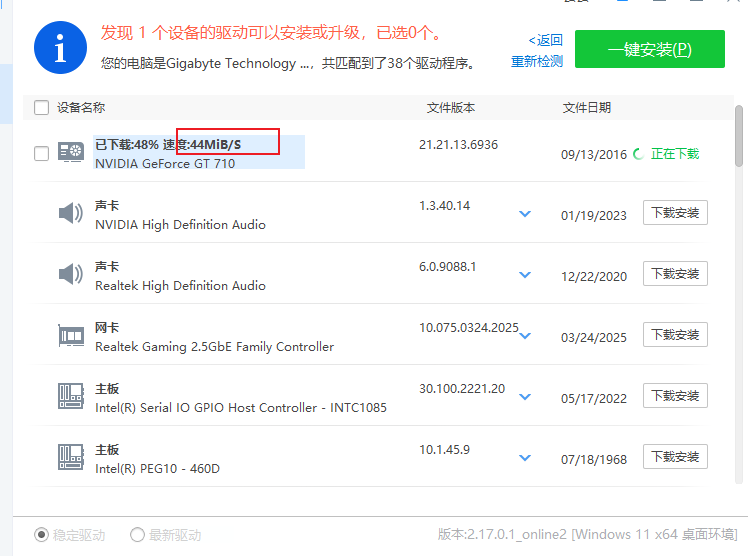Click the Intel PEG10 - 460D motherboard icon

[70, 457]
